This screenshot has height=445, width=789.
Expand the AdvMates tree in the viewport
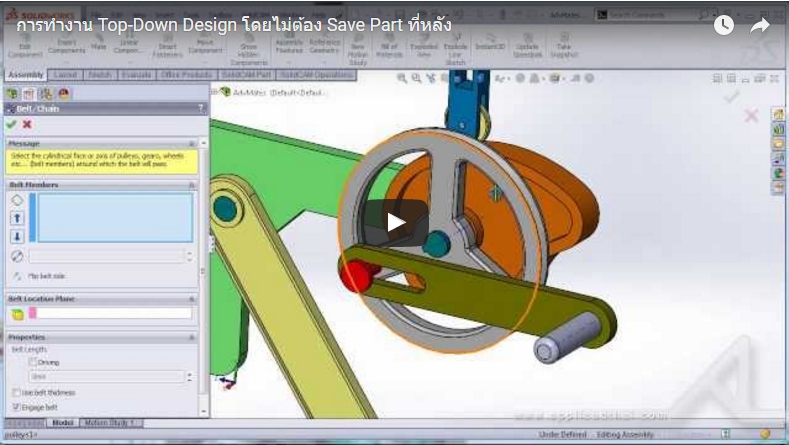[215, 92]
